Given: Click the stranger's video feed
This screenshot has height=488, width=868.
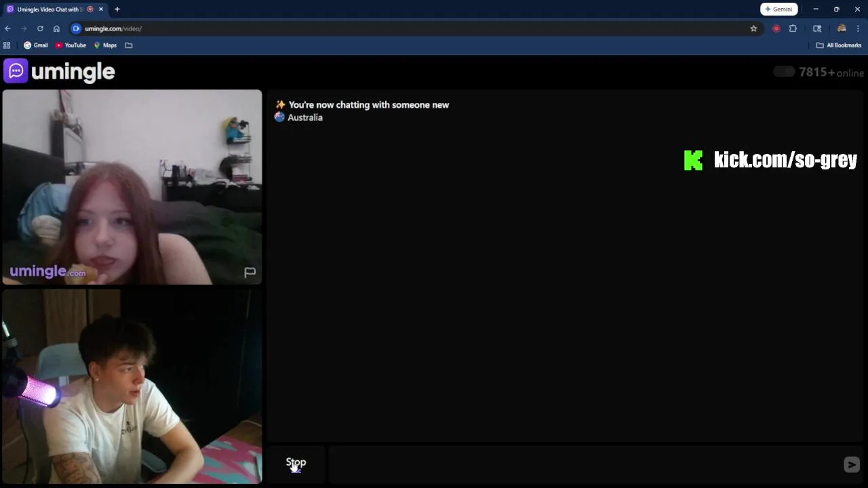Looking at the screenshot, I should tap(132, 187).
